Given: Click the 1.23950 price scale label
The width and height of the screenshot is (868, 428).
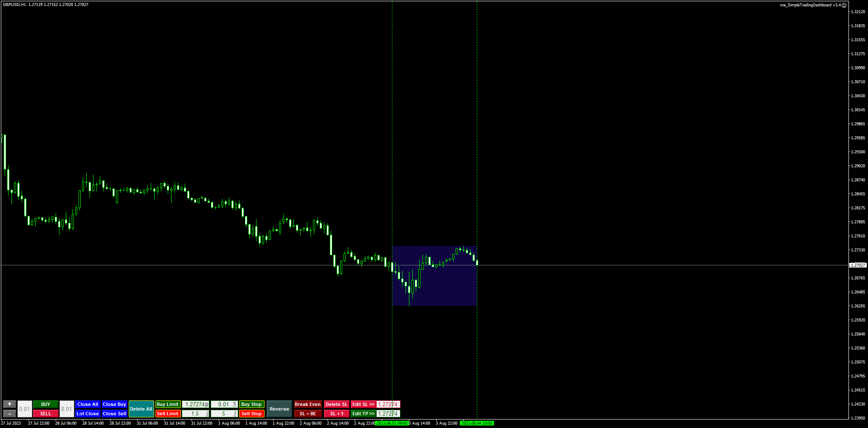Looking at the screenshot, I should coord(858,418).
